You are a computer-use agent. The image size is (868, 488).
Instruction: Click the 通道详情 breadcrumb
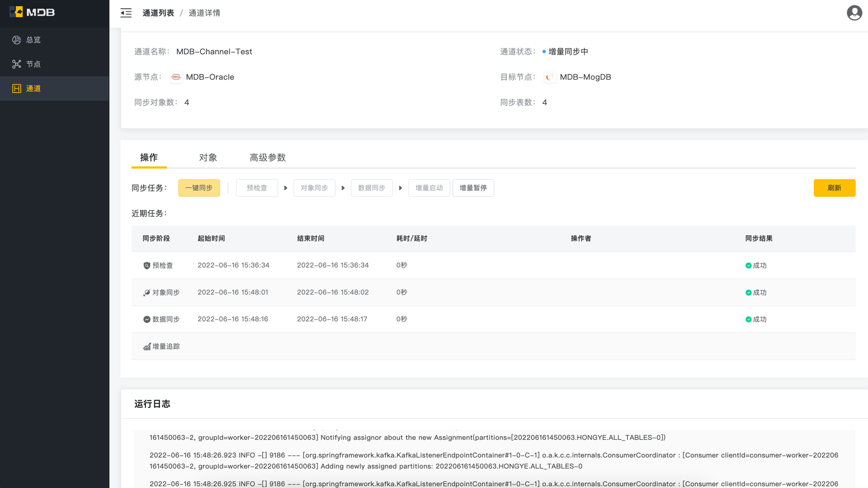(204, 13)
